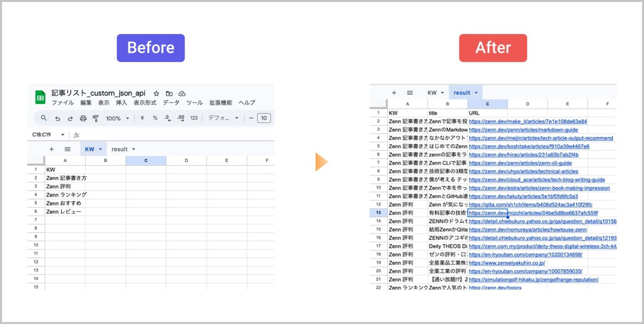The width and height of the screenshot is (644, 324).
Task: Check cloud save status icon
Action: (182, 93)
